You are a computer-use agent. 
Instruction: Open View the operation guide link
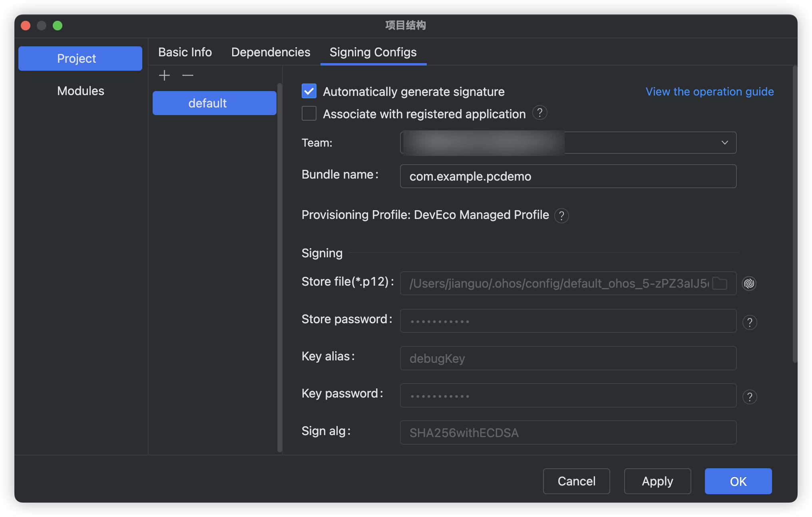click(709, 91)
